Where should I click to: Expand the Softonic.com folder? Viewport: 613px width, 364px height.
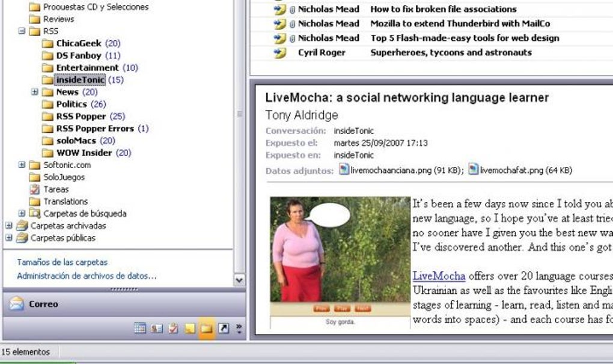click(x=22, y=165)
